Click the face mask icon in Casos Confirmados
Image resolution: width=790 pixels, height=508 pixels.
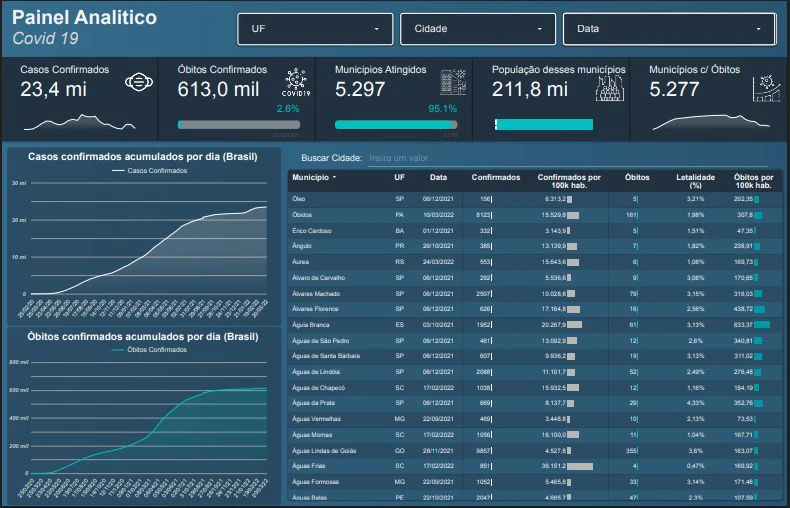pyautogui.click(x=139, y=82)
